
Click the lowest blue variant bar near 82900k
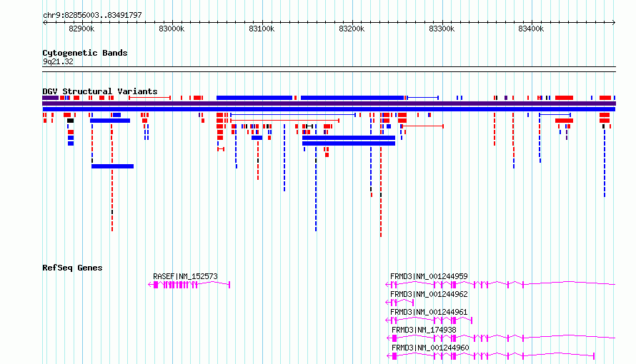coord(112,166)
